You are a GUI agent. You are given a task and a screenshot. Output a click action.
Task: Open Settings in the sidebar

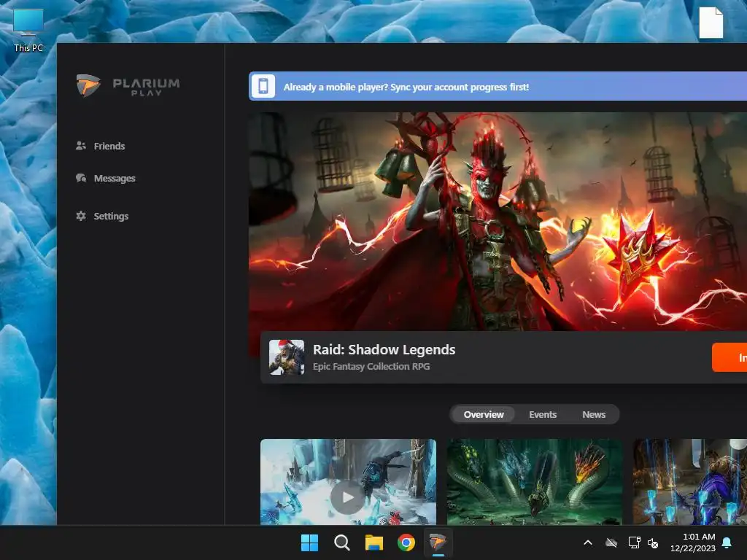(x=102, y=216)
